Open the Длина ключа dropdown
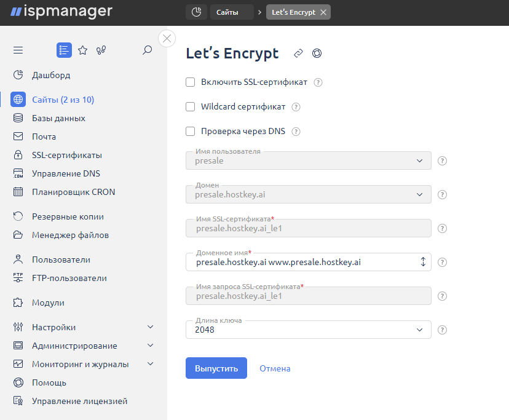Viewport: 509px width, 420px height. [x=309, y=330]
